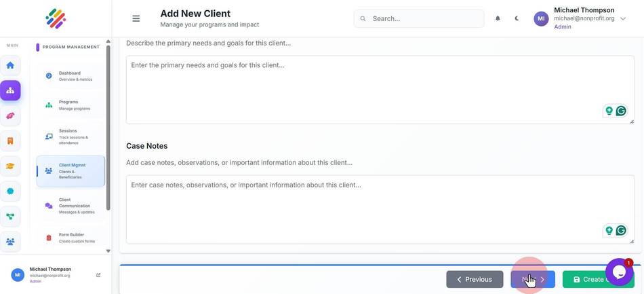
Task: Click Grammarly icon in needs and goals box
Action: (x=621, y=111)
